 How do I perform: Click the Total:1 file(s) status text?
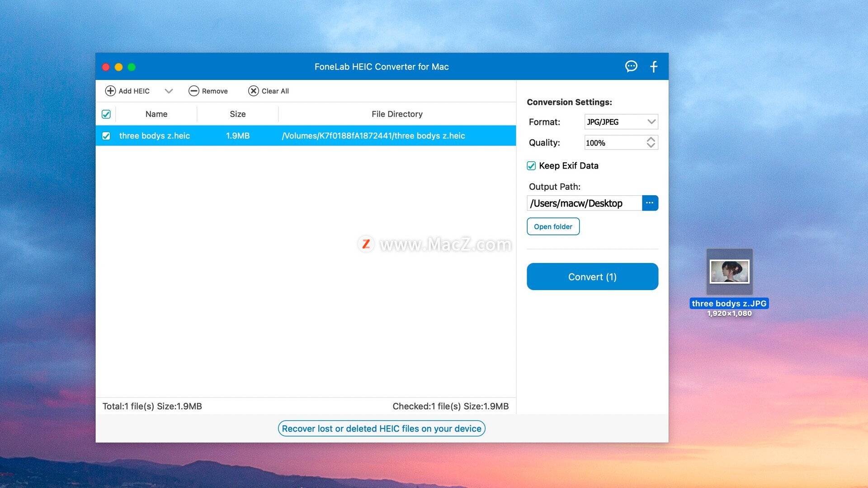(152, 406)
